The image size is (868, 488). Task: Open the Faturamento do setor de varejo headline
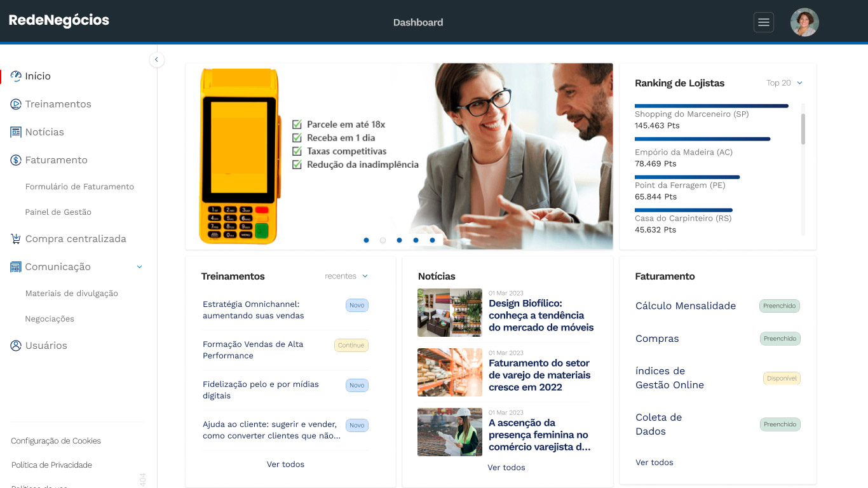539,376
